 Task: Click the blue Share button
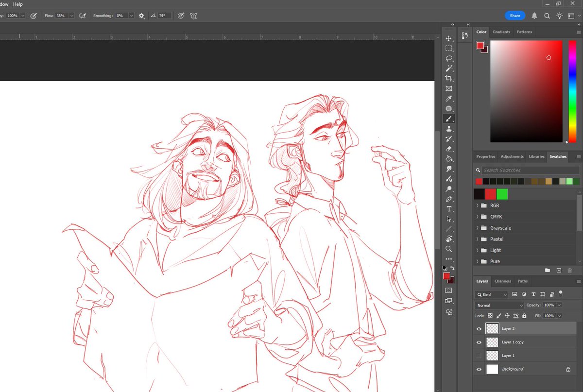pyautogui.click(x=515, y=16)
